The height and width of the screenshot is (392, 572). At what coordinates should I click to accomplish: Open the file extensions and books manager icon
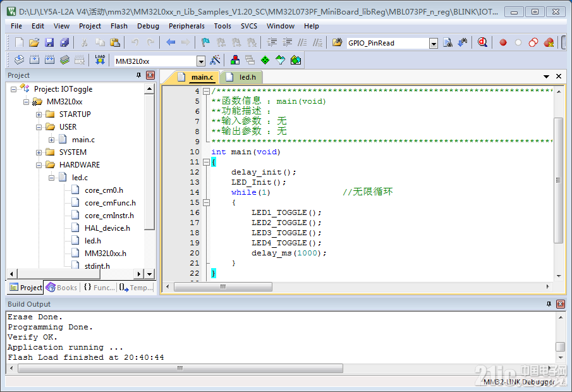point(235,60)
